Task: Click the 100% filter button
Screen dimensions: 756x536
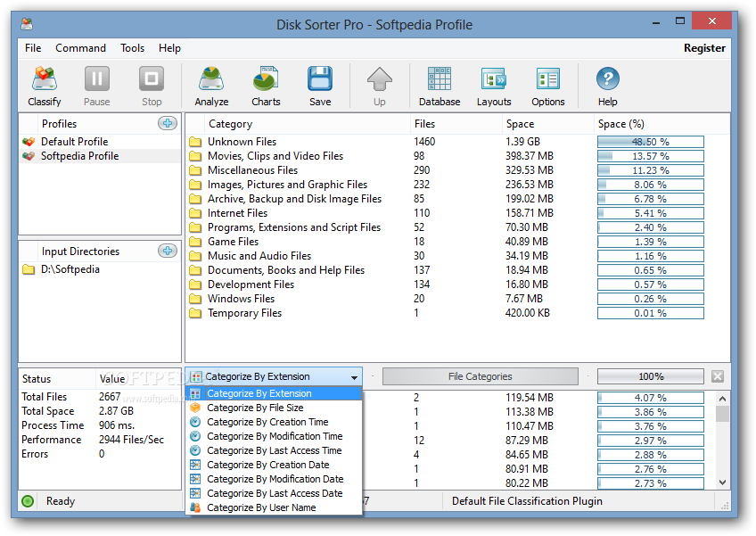Action: tap(651, 376)
